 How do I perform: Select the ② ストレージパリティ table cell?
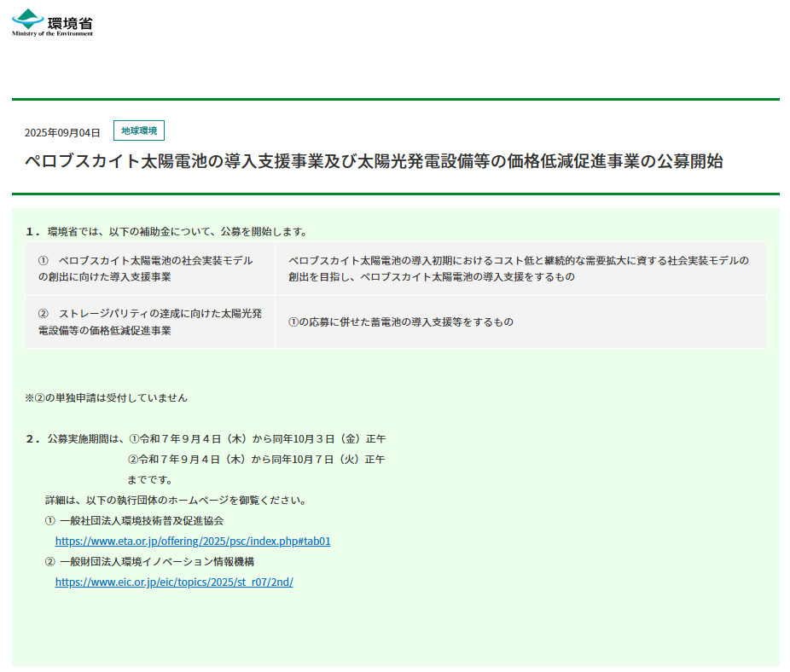(x=150, y=322)
